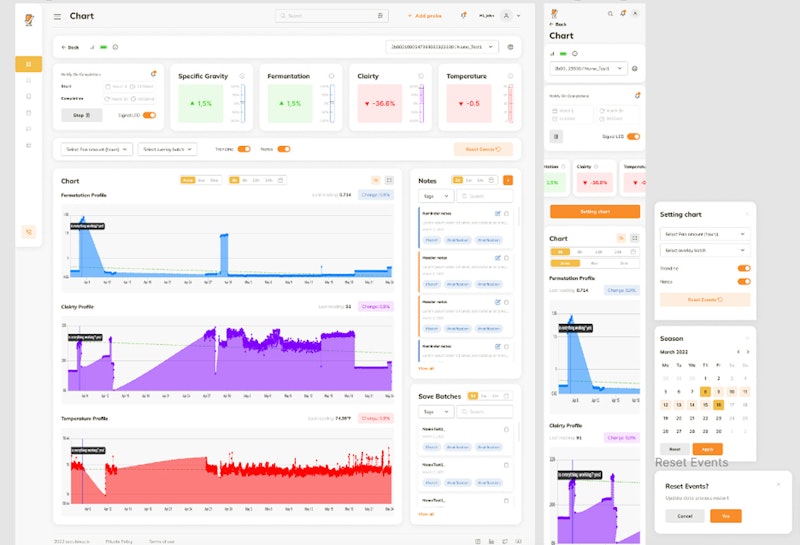Click the Specific Gravity vertical gauge slider

coord(243,104)
